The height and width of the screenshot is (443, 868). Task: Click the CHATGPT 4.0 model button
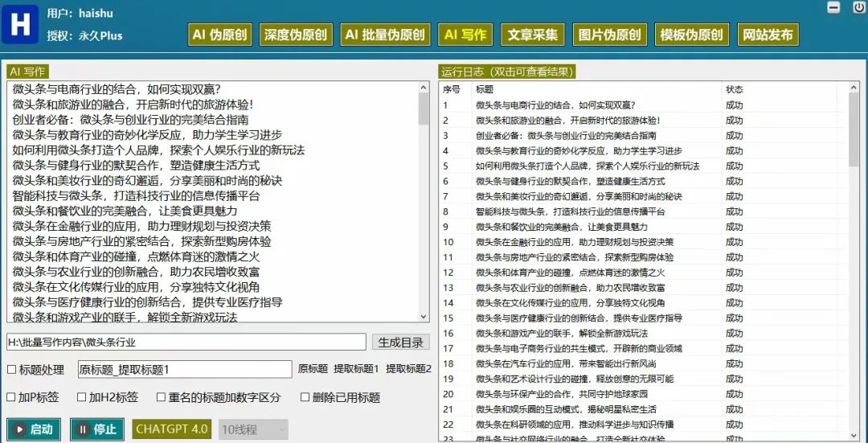click(172, 429)
